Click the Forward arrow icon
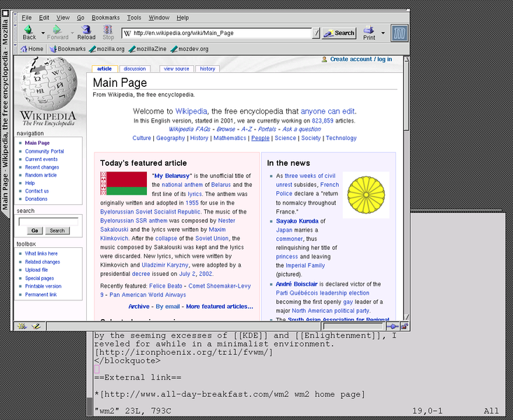513x420 pixels. (57, 29)
